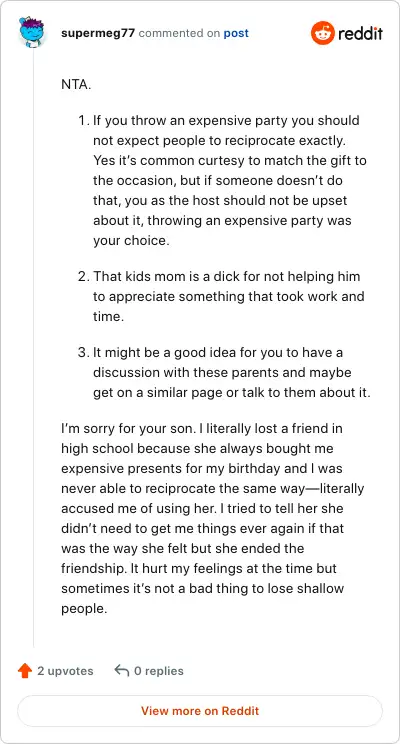Click the "0 replies" label
400x744 pixels.
[159, 671]
